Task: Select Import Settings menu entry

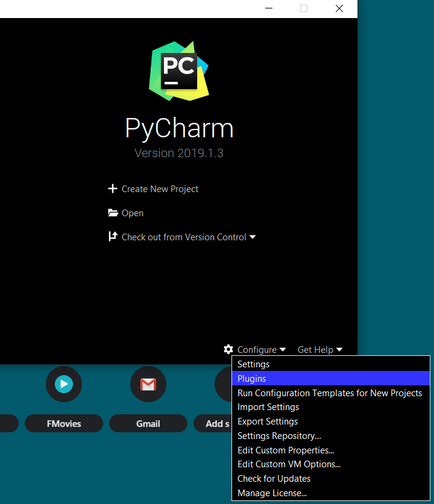Action: [x=331, y=407]
